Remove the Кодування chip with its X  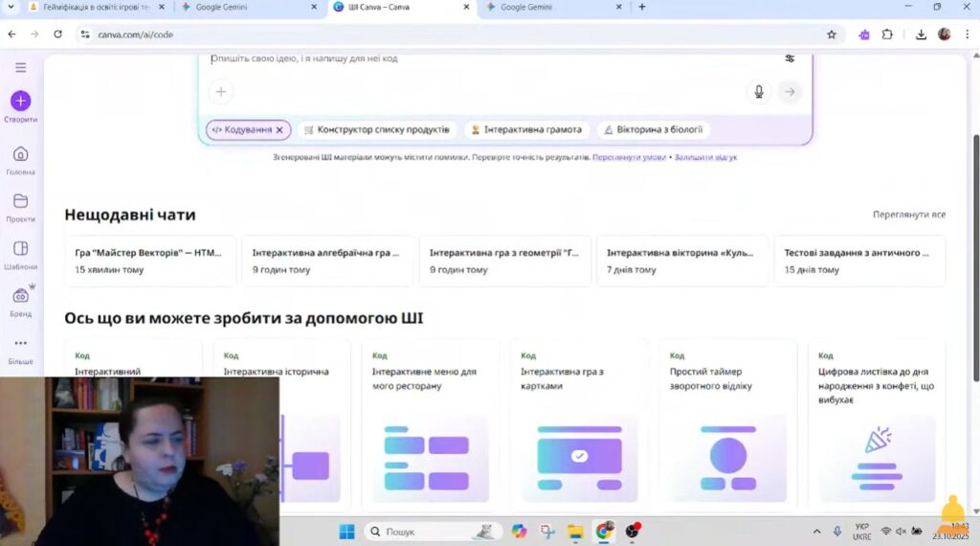click(x=279, y=130)
